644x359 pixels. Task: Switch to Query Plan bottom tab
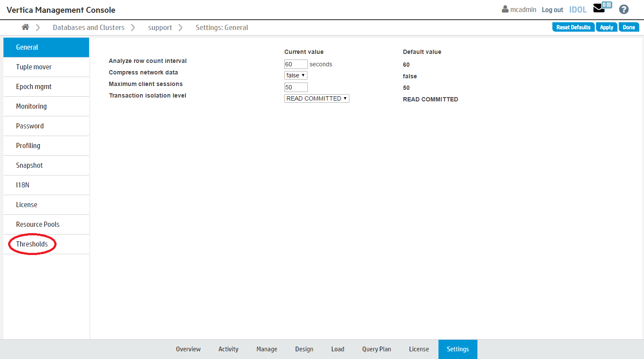377,349
